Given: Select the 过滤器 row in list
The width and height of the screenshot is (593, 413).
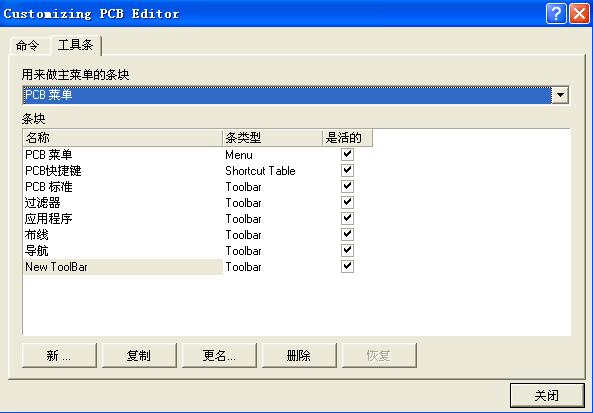Looking at the screenshot, I should coord(198,203).
